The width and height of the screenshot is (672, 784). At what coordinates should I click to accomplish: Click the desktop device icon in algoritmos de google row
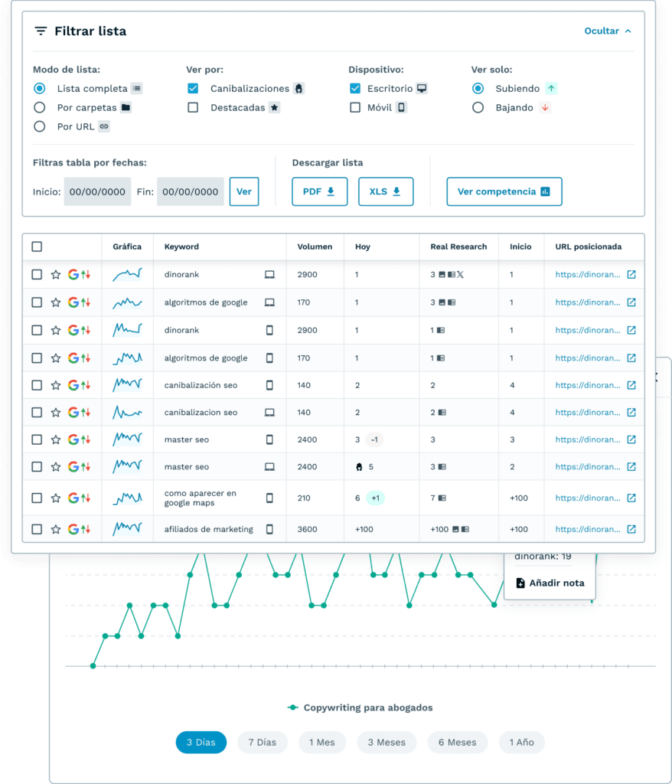pyautogui.click(x=269, y=302)
